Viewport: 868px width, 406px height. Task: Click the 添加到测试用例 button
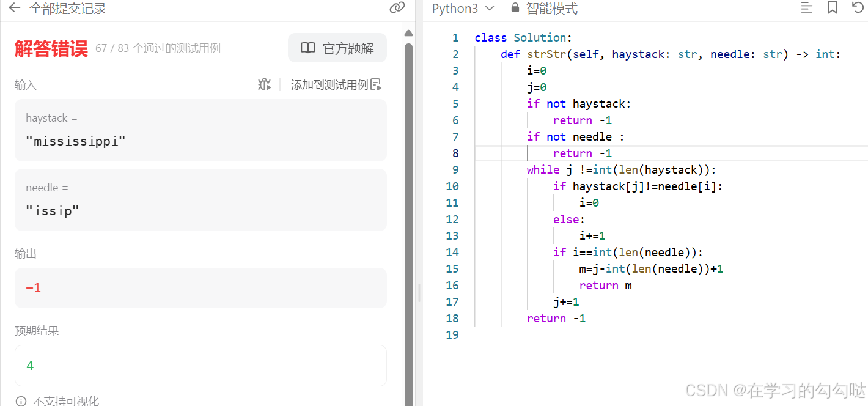(335, 84)
